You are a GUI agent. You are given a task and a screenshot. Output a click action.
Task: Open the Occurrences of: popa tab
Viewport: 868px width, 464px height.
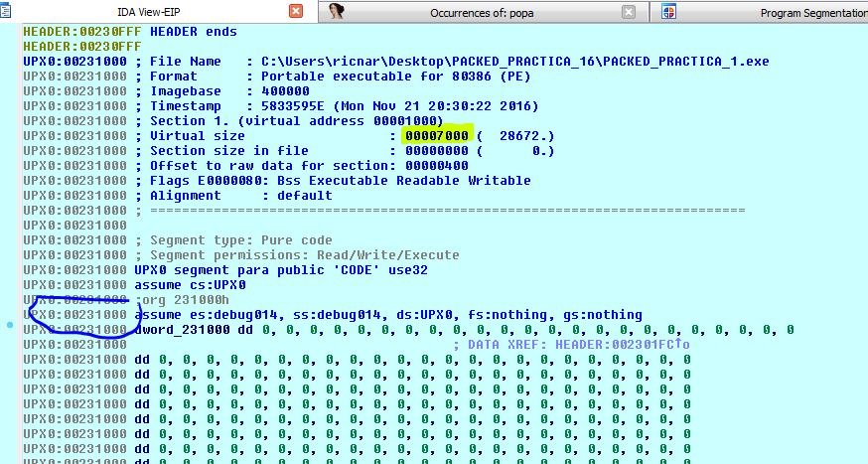pos(476,13)
